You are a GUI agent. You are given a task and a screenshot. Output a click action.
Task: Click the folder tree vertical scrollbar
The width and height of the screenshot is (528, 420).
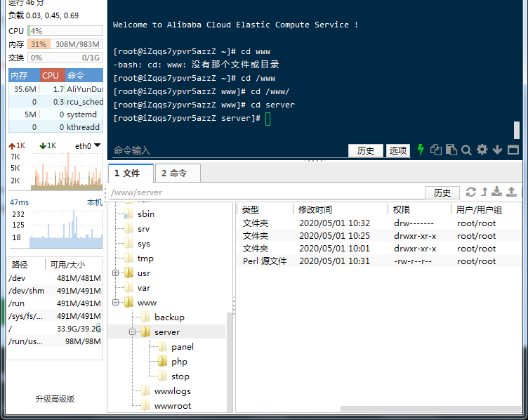pyautogui.click(x=230, y=362)
